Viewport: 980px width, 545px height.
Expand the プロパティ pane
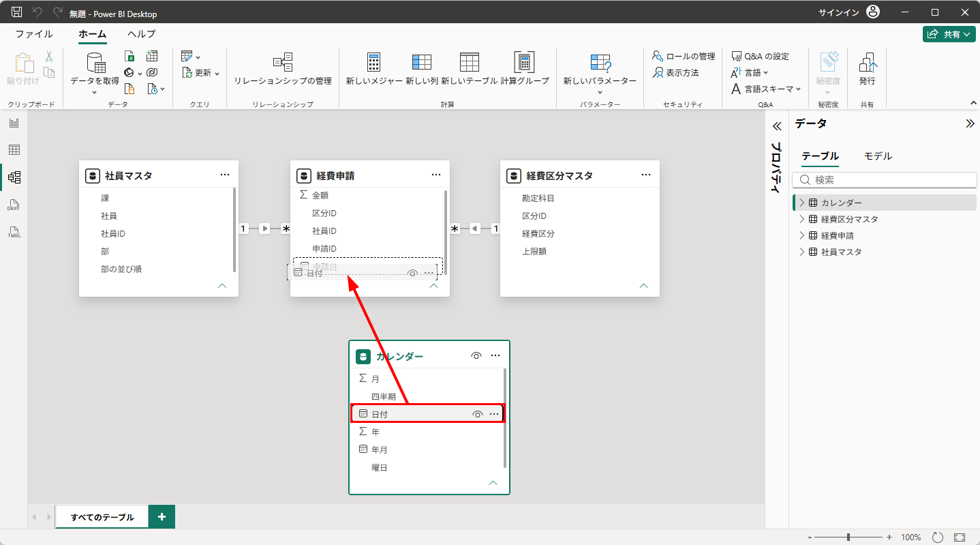coord(776,126)
